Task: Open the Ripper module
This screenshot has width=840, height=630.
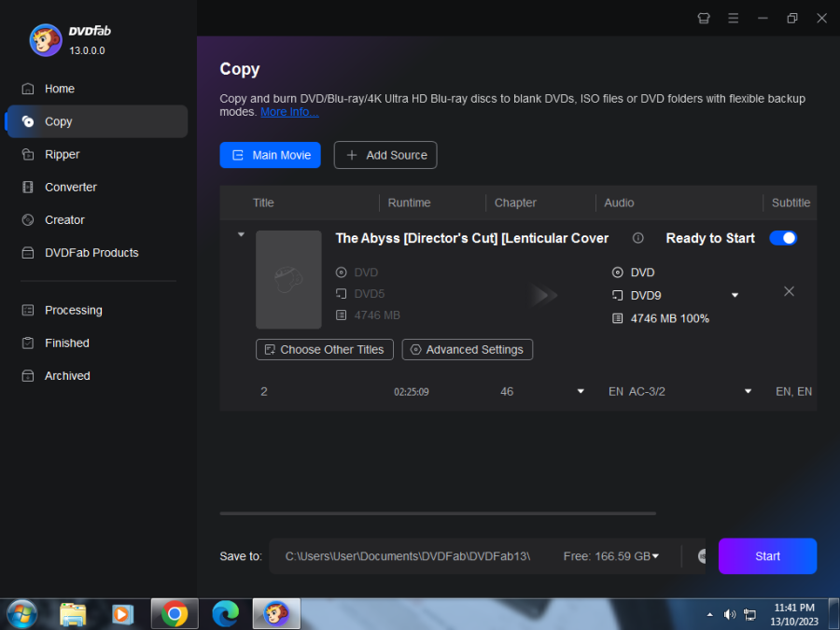Action: [x=96, y=154]
